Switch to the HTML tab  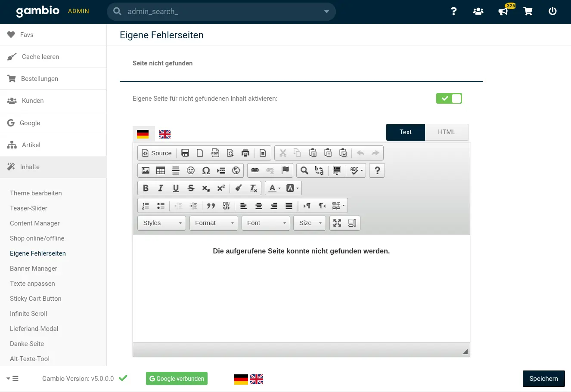(x=447, y=132)
